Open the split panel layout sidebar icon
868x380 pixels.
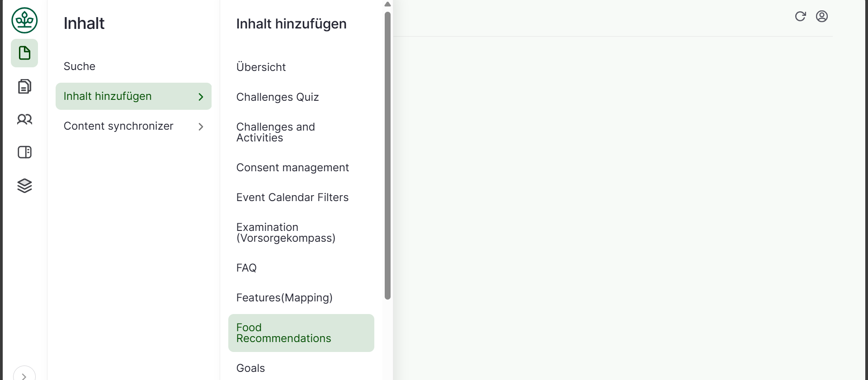click(x=24, y=152)
